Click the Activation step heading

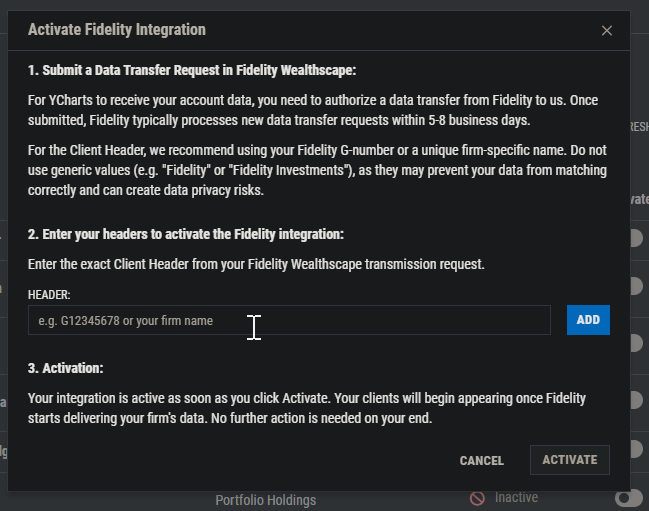click(x=65, y=368)
